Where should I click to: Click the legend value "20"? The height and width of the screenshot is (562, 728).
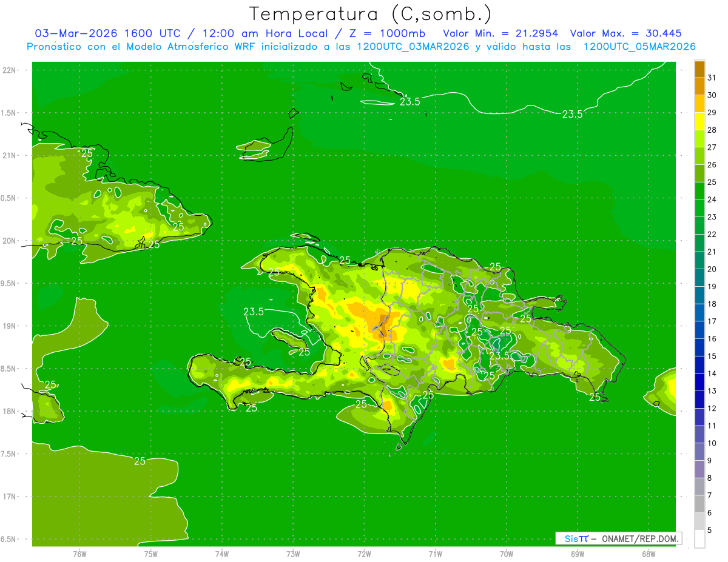tap(712, 269)
